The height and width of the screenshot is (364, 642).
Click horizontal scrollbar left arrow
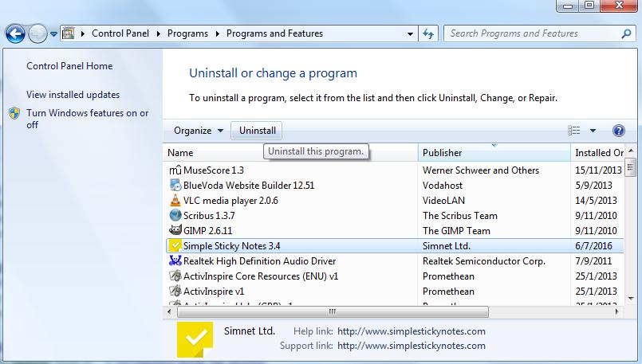coord(169,312)
